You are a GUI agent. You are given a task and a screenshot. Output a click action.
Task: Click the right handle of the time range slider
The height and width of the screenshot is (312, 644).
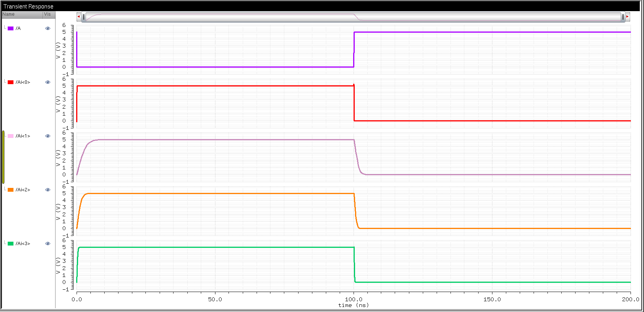click(622, 17)
